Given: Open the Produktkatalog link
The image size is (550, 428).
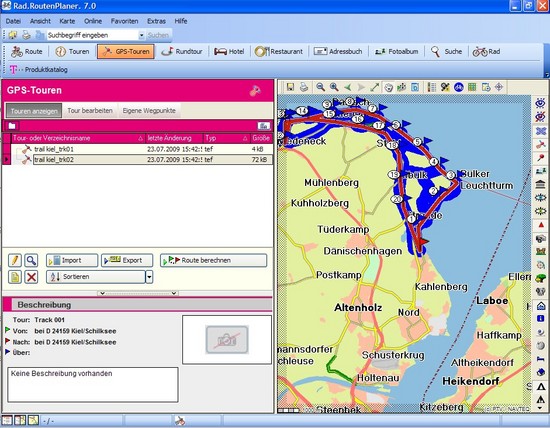Looking at the screenshot, I should pyautogui.click(x=39, y=69).
